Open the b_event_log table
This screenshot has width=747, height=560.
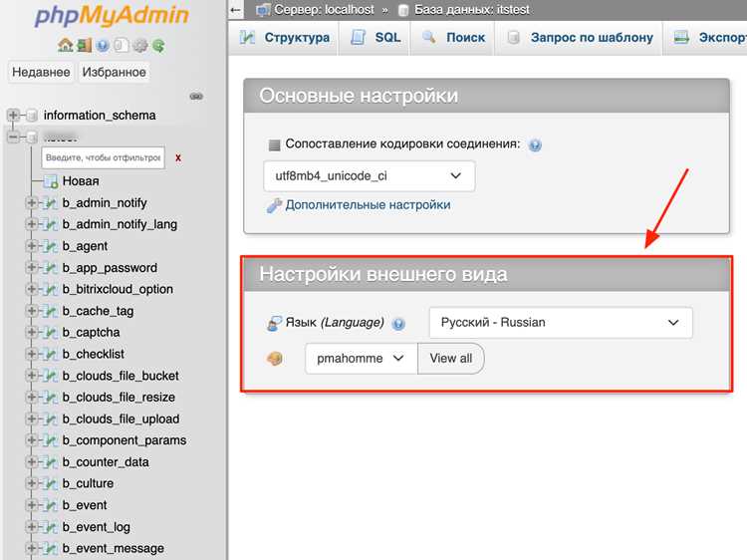[97, 527]
